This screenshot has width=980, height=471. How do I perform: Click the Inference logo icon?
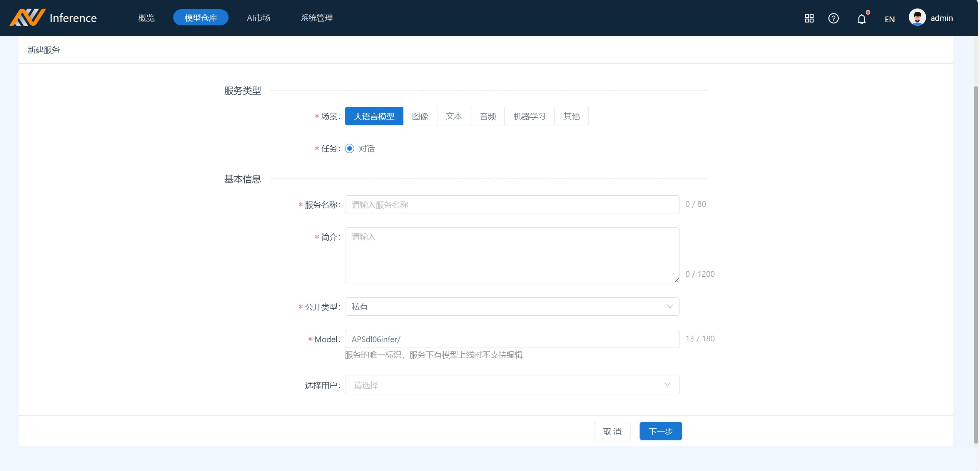pyautogui.click(x=27, y=17)
